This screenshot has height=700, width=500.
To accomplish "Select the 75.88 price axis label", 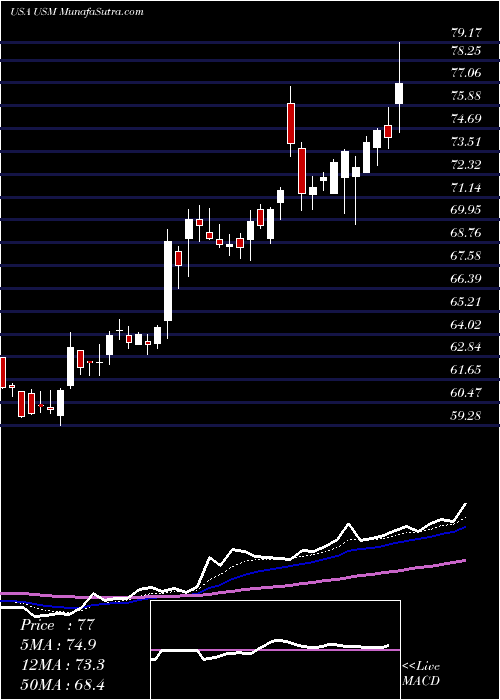I will 467,96.
